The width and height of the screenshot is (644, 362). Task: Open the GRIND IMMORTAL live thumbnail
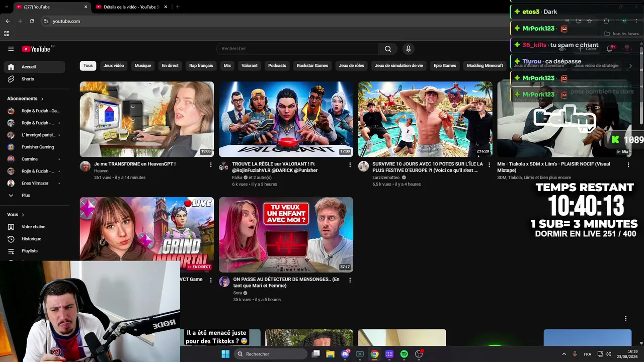click(147, 229)
